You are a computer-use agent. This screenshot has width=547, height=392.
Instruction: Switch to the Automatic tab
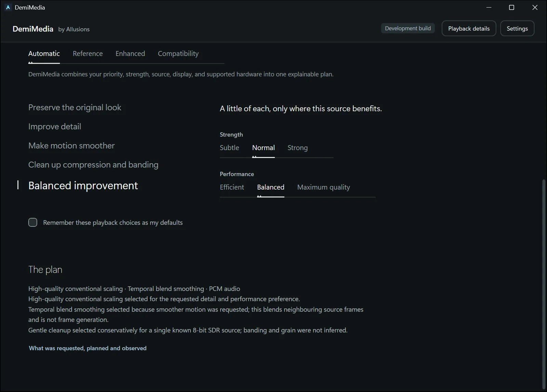coord(44,54)
